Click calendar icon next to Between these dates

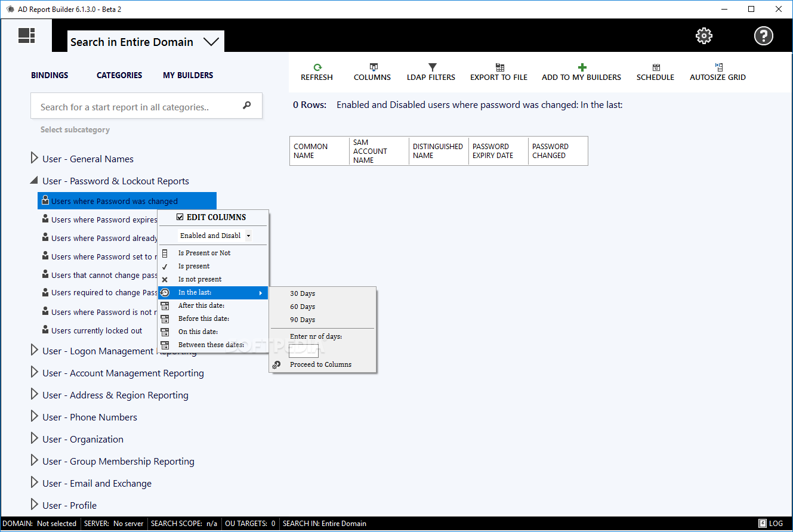pos(165,345)
